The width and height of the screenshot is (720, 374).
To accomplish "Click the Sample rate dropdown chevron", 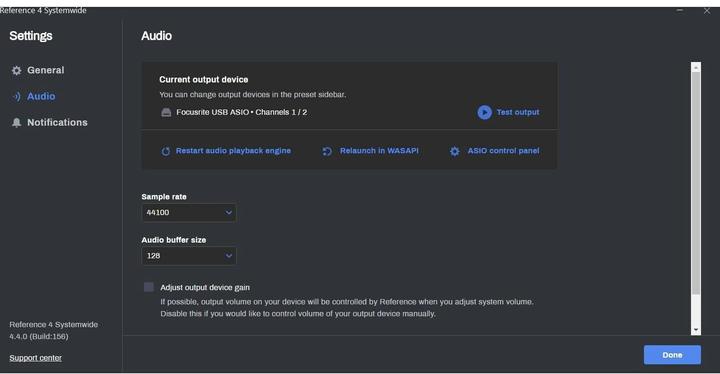I will click(229, 213).
